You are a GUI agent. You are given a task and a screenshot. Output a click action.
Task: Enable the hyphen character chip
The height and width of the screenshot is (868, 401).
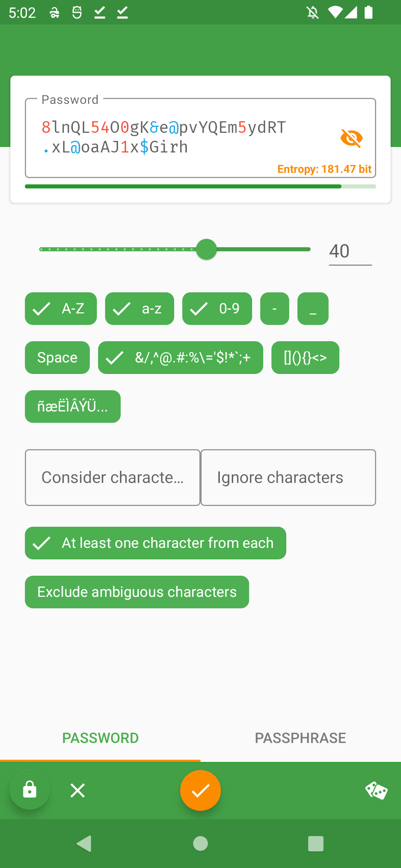click(274, 309)
